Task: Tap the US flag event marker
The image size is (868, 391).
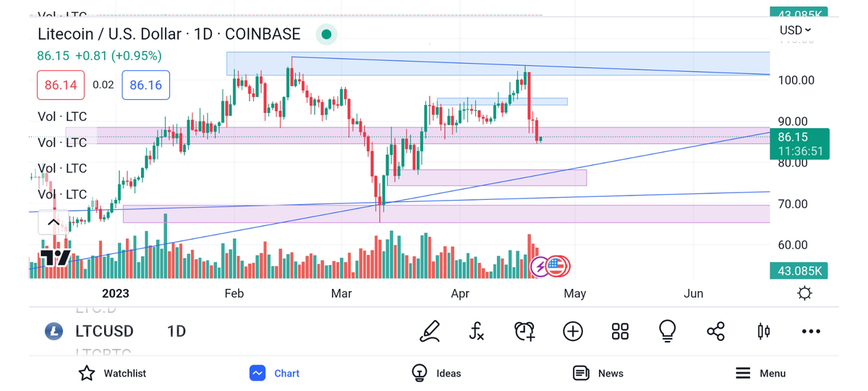Action: coord(558,266)
